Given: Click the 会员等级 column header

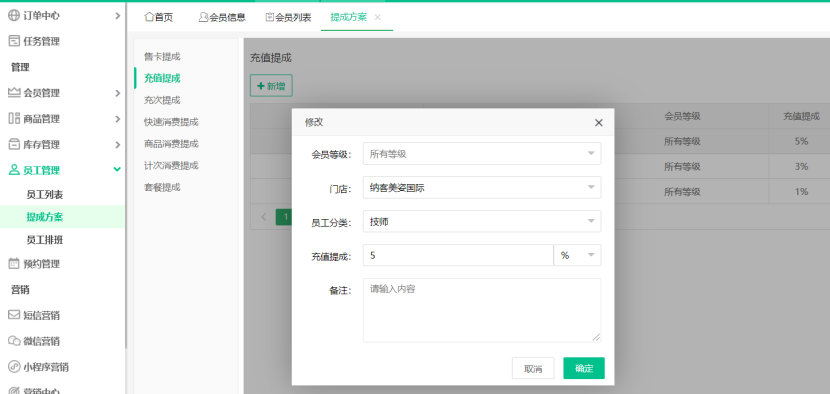Looking at the screenshot, I should (682, 117).
